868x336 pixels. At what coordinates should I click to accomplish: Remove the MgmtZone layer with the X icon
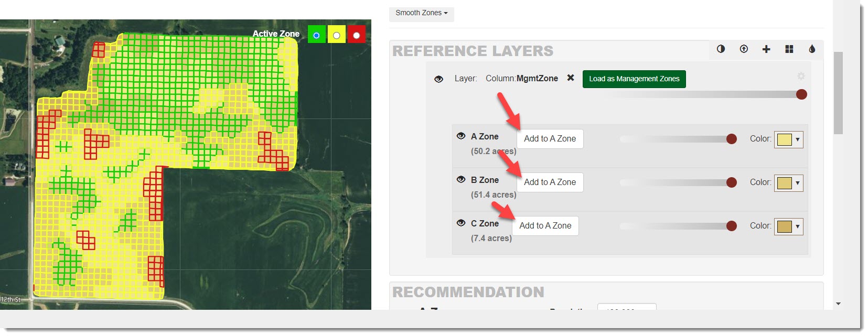point(571,78)
